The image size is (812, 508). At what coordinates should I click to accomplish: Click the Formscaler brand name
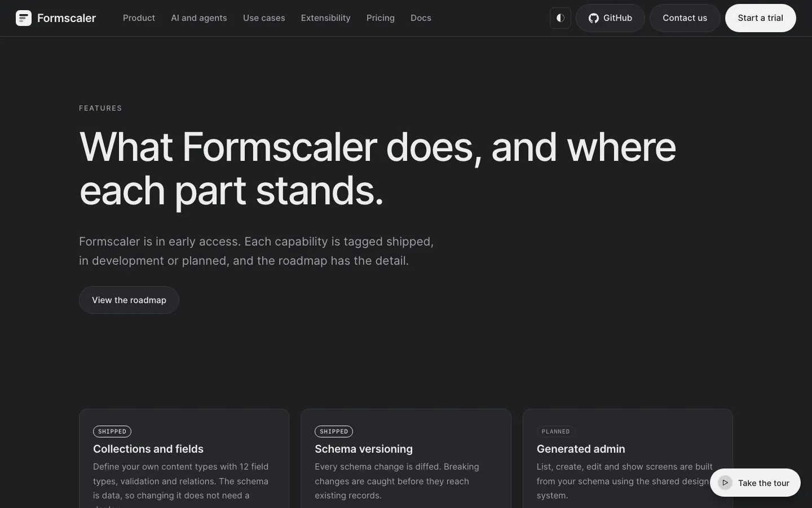pyautogui.click(x=67, y=18)
